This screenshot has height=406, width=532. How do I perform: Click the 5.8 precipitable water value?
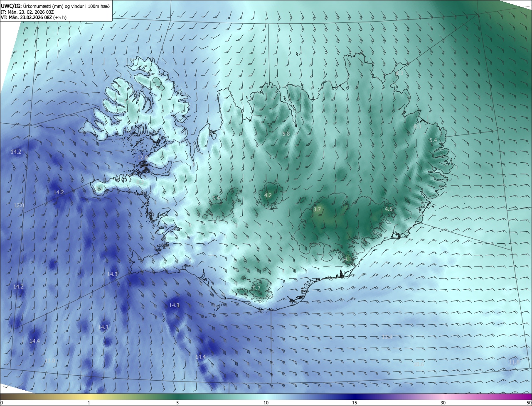click(286, 134)
